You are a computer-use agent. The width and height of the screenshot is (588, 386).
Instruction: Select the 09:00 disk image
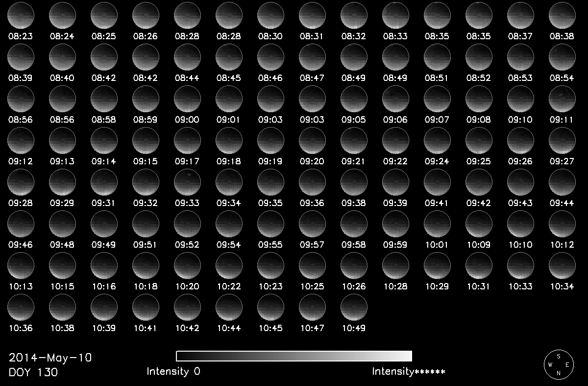point(187,99)
